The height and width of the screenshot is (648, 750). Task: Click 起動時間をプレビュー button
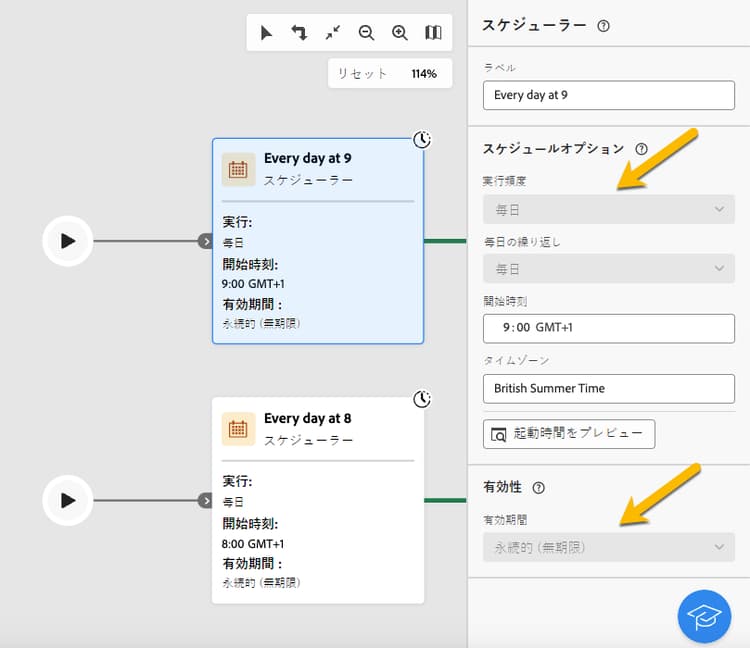569,434
